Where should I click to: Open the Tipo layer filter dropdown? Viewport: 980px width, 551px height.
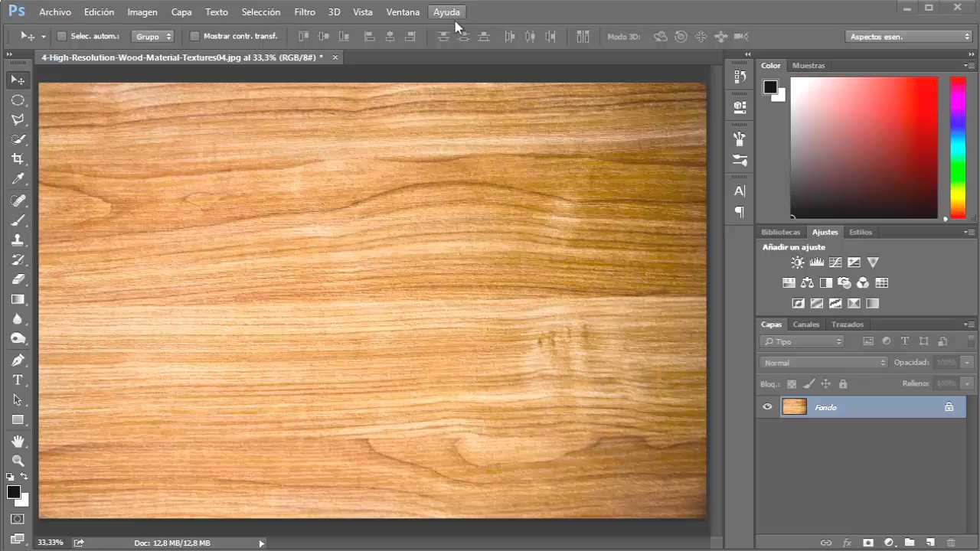(802, 341)
